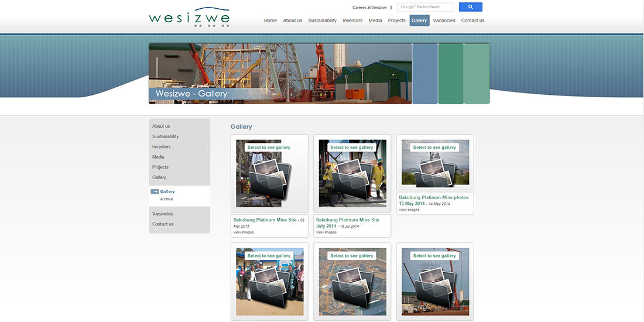This screenshot has height=322, width=644.
Task: Open Bakubung Platinum Mine photos 13 May 2014 title
Action: pyautogui.click(x=434, y=200)
